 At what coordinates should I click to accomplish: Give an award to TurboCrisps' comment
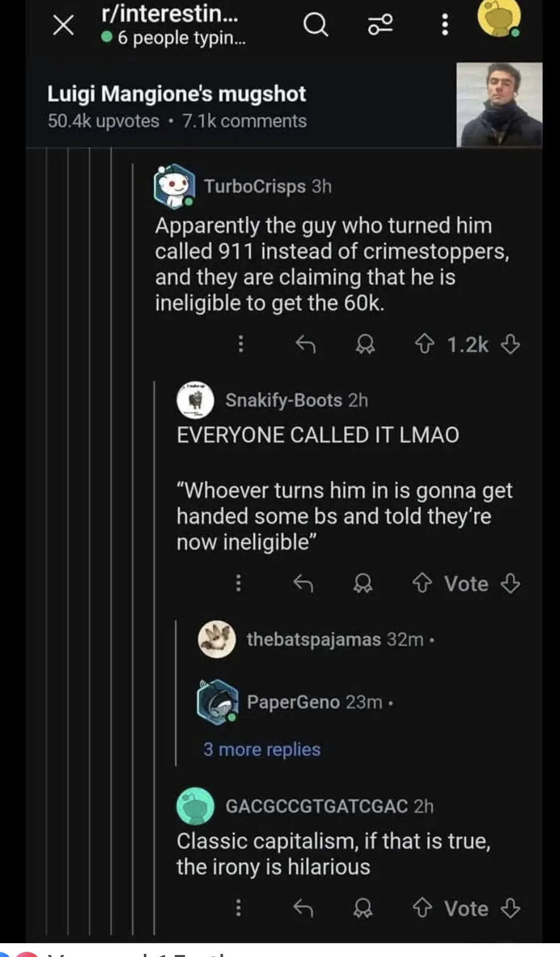tap(365, 344)
